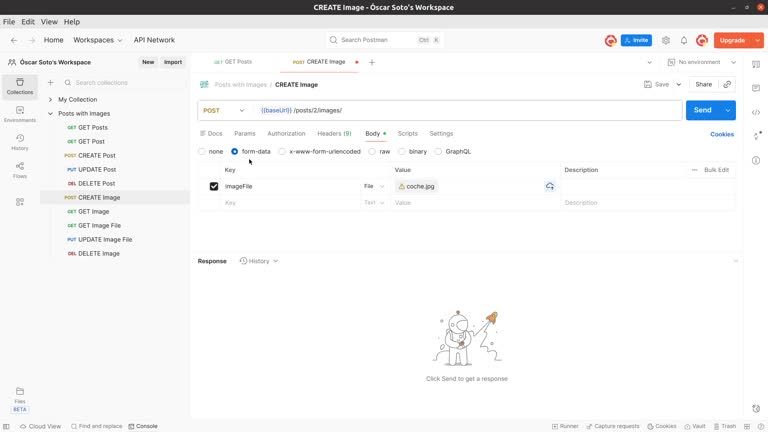Click the Send button
This screenshot has width=768, height=432.
coord(703,110)
